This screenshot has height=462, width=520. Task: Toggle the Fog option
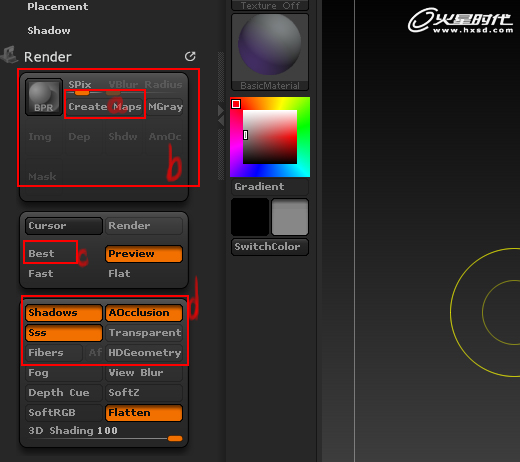pos(64,373)
